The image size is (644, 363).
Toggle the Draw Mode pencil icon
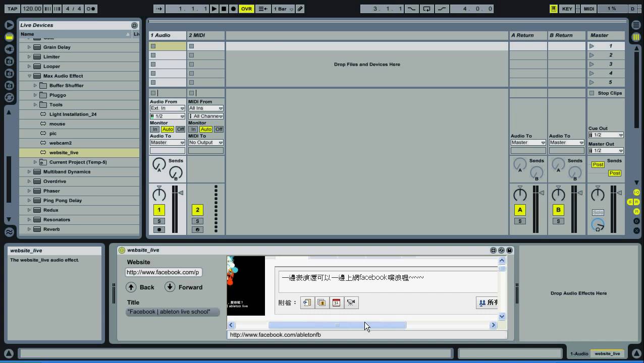coord(300,9)
